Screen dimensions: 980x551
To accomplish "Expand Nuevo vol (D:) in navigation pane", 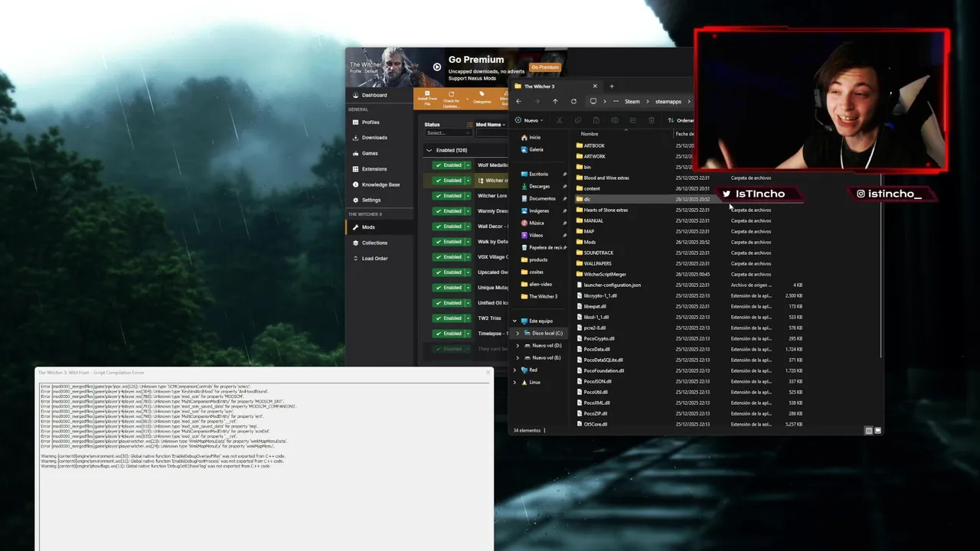I will [x=518, y=346].
